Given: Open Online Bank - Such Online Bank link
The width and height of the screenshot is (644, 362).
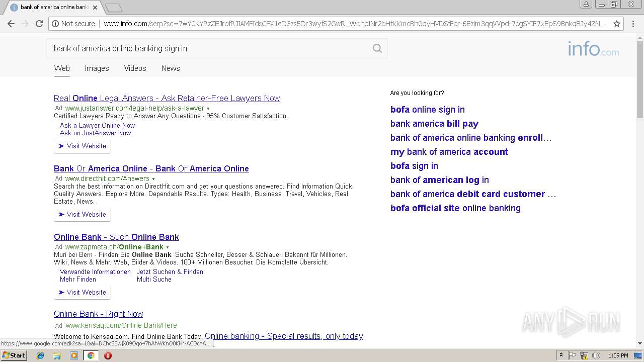Looking at the screenshot, I should 116,237.
